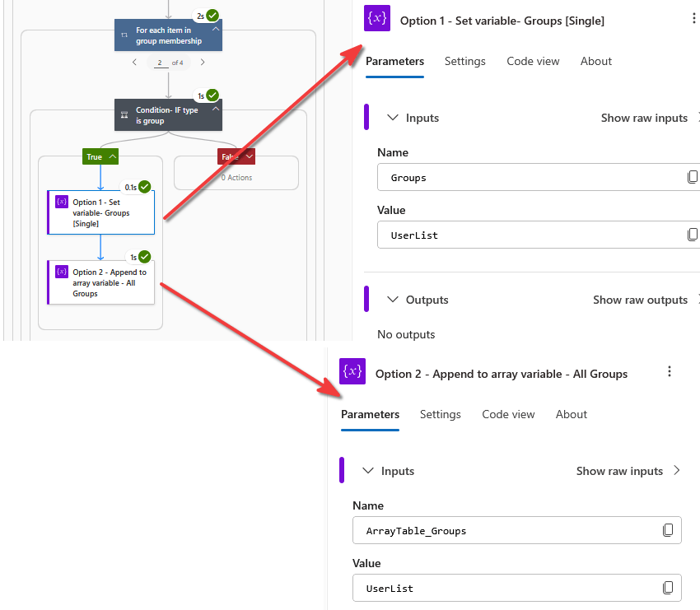
Task: Go to next loop iteration
Action: click(x=203, y=63)
